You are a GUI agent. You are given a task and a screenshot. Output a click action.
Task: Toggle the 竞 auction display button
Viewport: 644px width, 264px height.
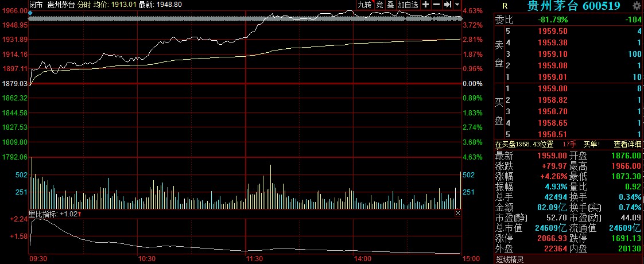pos(379,5)
